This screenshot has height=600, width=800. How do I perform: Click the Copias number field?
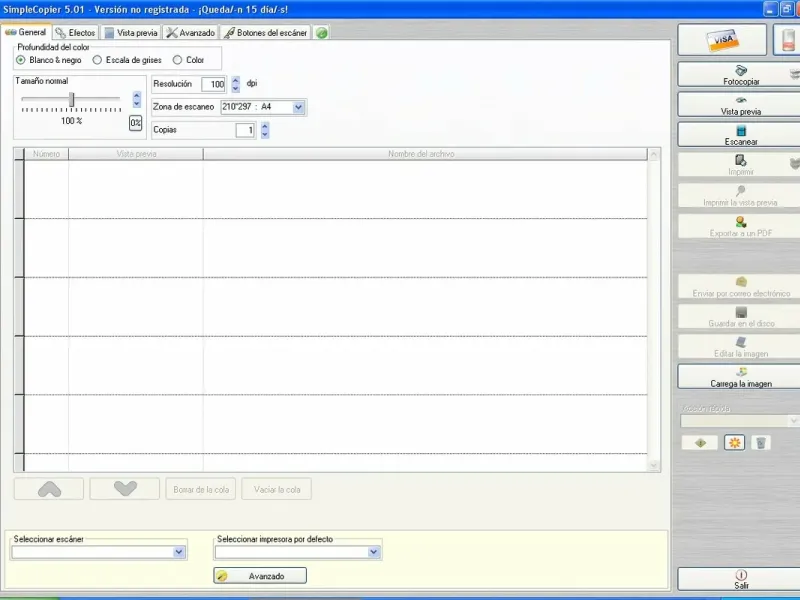click(x=245, y=130)
